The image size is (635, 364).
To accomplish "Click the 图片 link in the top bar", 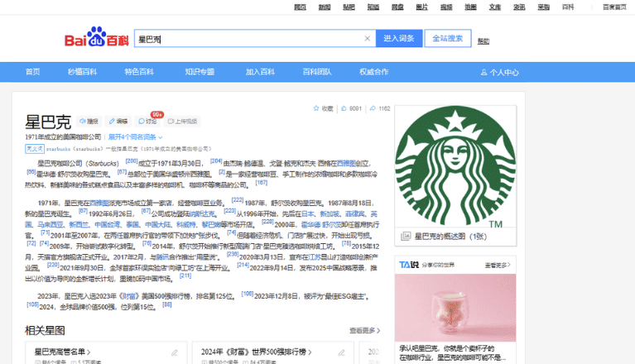I will coord(422,7).
